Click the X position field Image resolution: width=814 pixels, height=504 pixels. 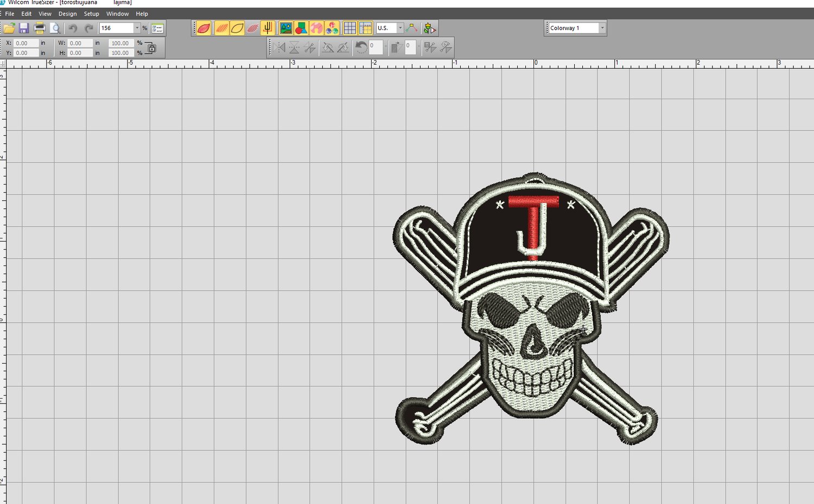coord(26,43)
